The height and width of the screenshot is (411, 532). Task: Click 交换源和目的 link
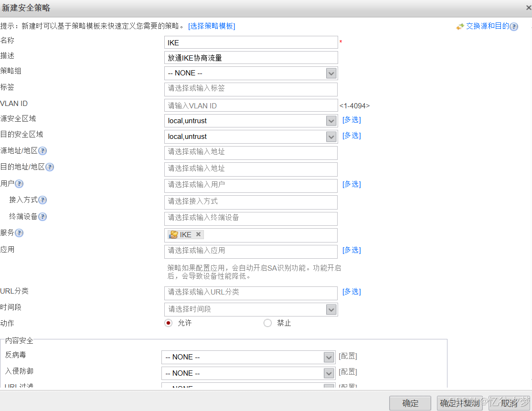pos(488,26)
